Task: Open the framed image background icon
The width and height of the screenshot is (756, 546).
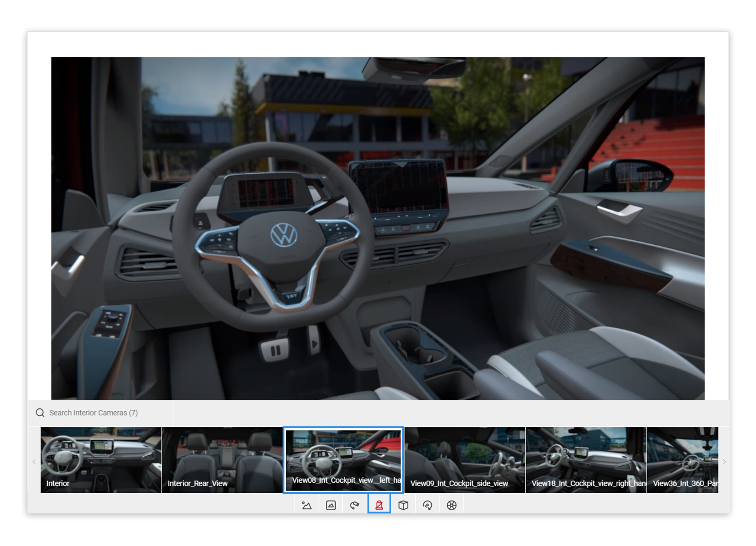Action: (x=331, y=505)
